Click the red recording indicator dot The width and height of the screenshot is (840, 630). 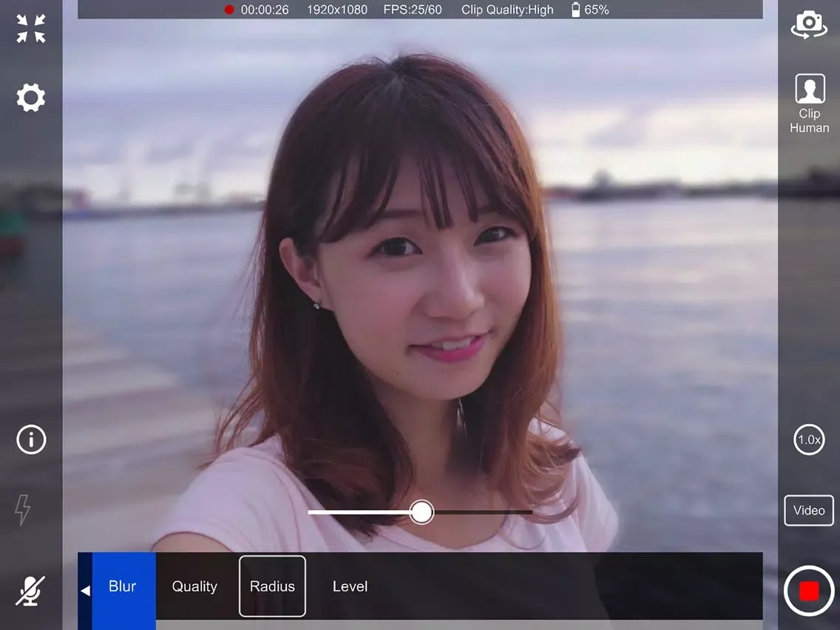pyautogui.click(x=229, y=10)
